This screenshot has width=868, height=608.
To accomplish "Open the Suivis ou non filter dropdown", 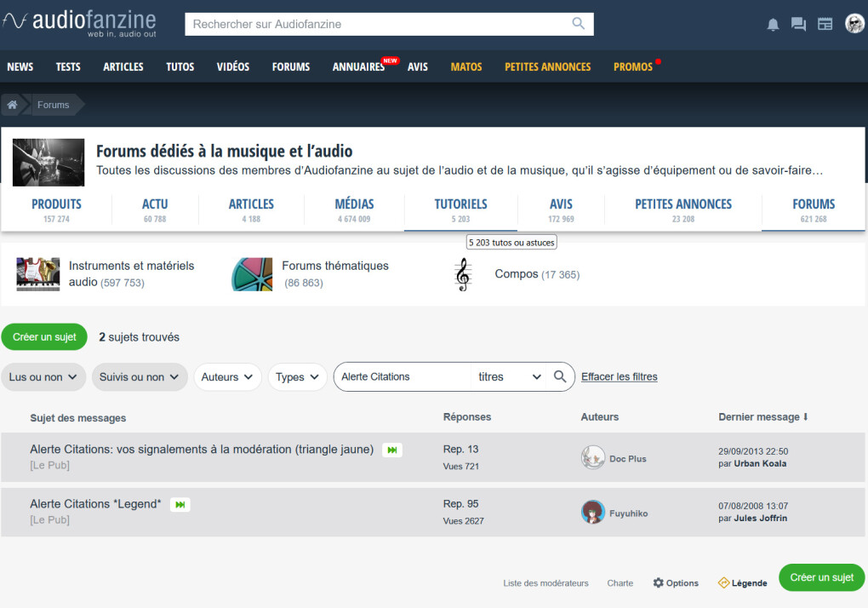I will click(x=140, y=377).
